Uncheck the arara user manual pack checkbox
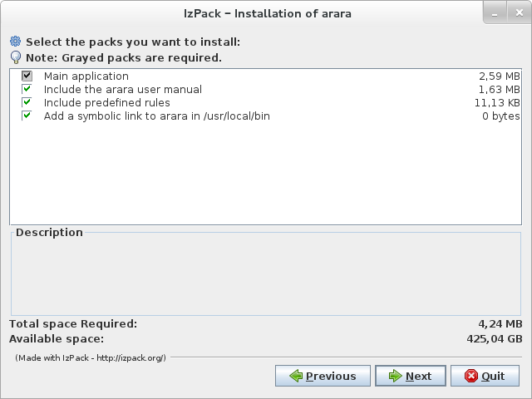This screenshot has width=532, height=399. [x=27, y=90]
